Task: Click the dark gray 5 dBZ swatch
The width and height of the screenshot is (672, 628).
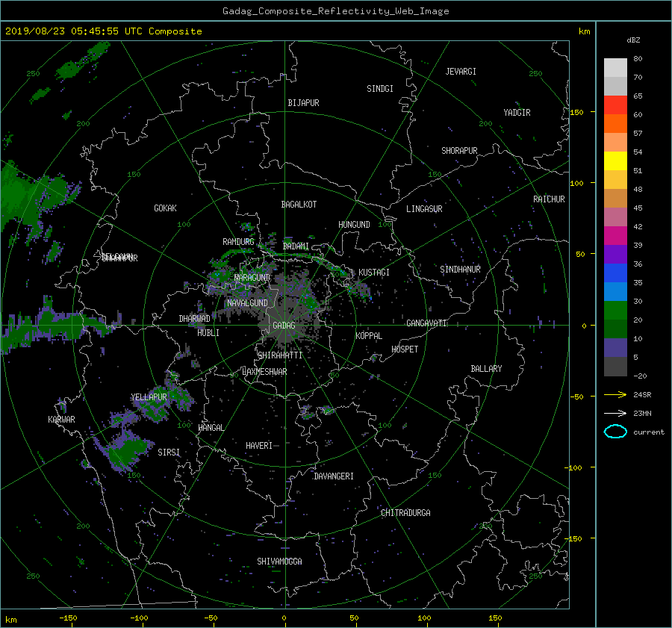Action: click(x=615, y=367)
